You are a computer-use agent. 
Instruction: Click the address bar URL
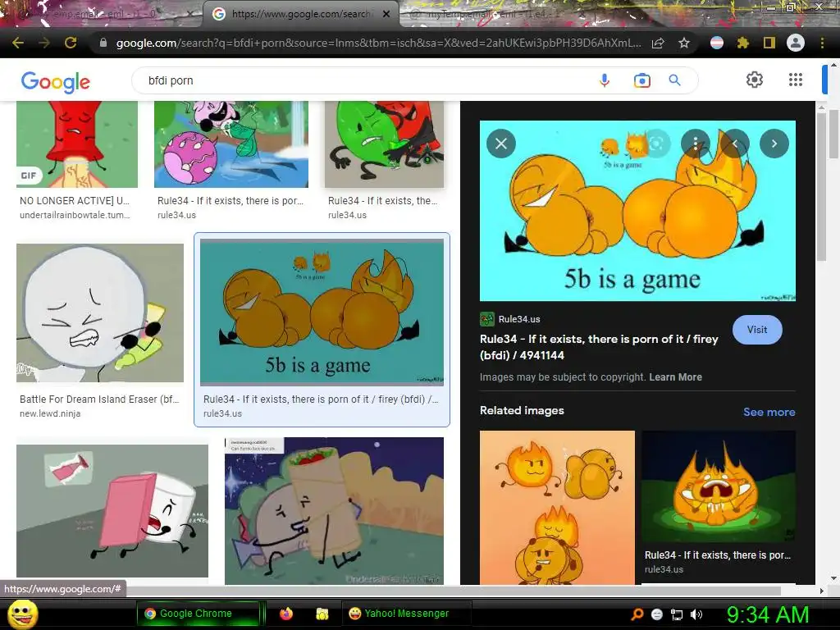point(378,43)
